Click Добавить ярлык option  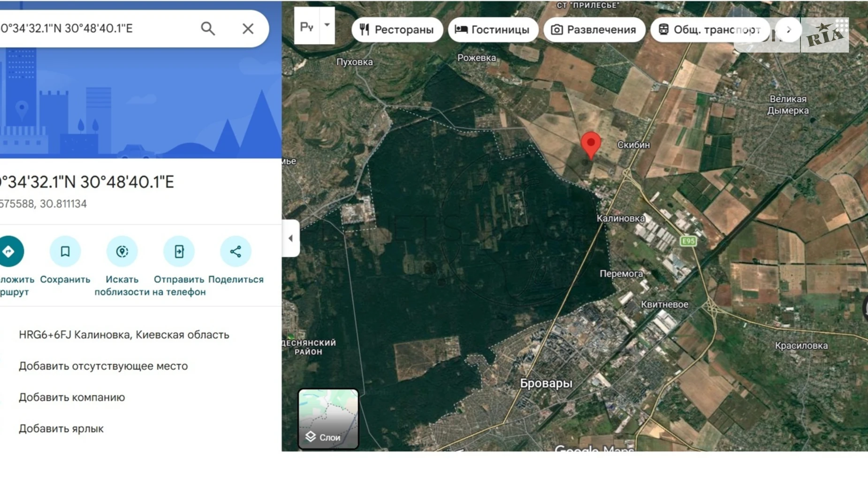click(61, 428)
